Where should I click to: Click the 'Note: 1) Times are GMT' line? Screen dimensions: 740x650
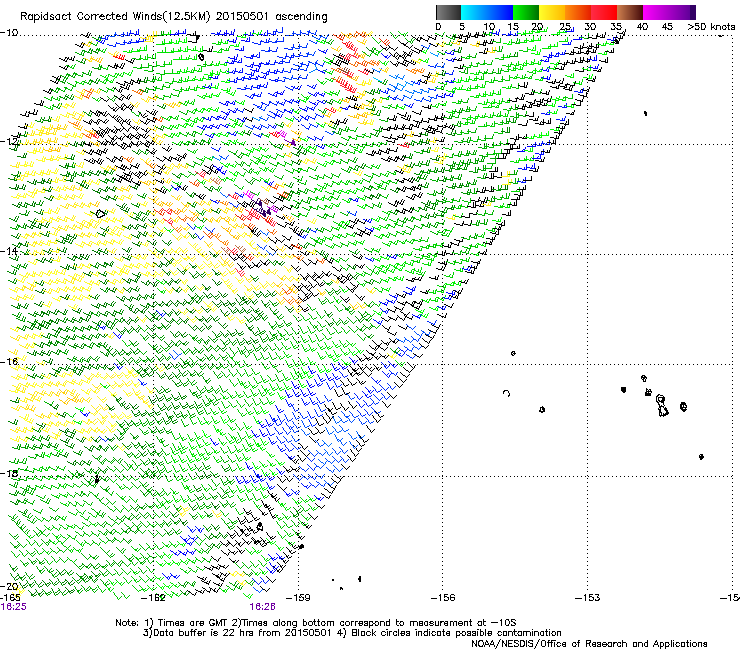coord(315,623)
